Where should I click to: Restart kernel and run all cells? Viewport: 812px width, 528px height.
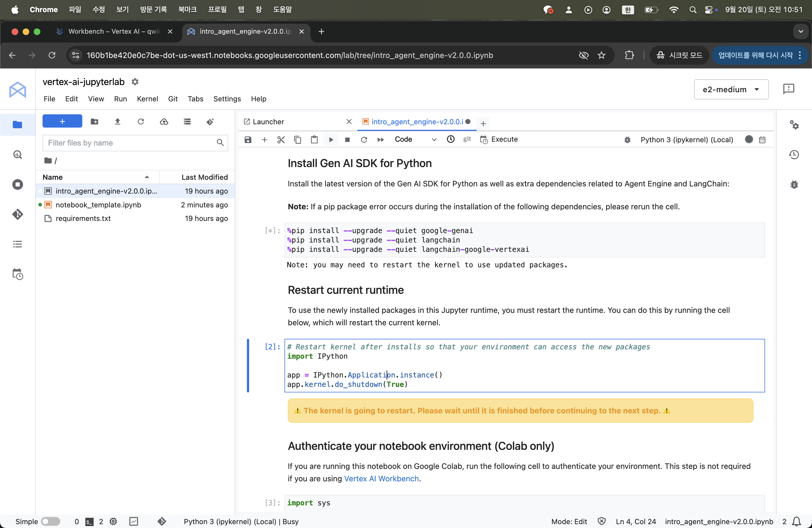click(x=380, y=139)
